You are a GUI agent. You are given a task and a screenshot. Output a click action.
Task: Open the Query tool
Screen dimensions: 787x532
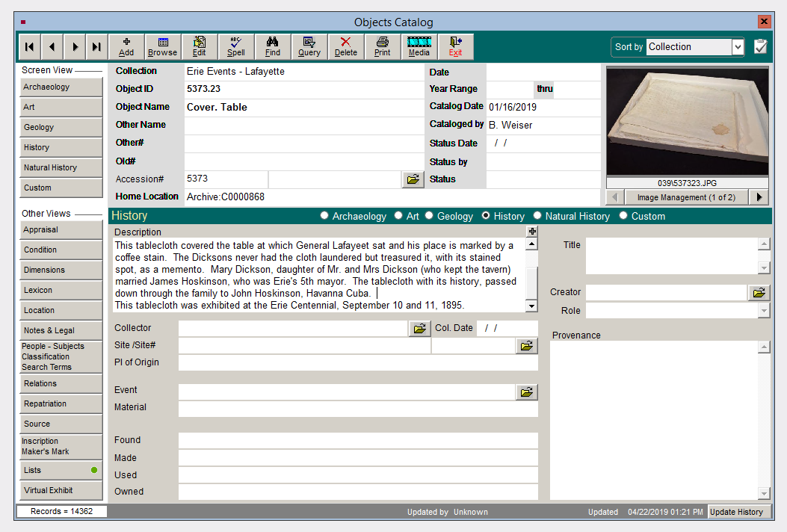pyautogui.click(x=309, y=46)
